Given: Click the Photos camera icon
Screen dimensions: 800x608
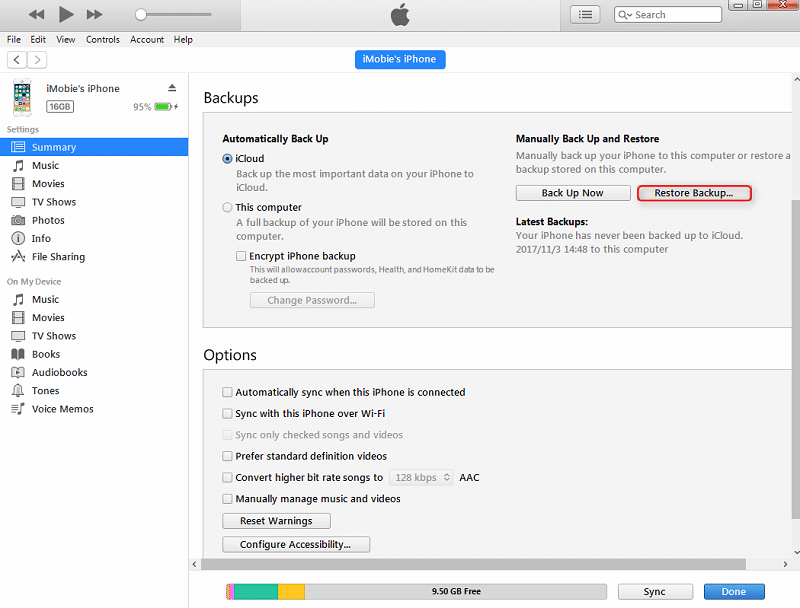Looking at the screenshot, I should coord(18,220).
